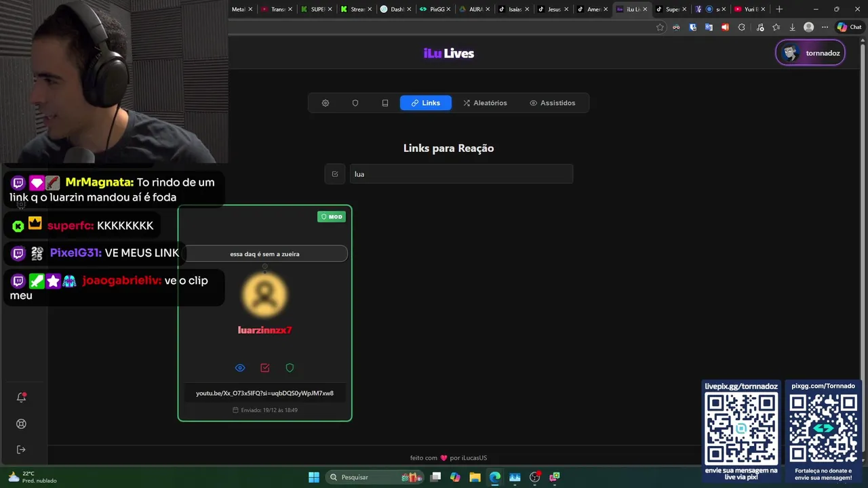Open the tornnadoz profile button
Image resolution: width=868 pixels, height=488 pixels.
810,53
